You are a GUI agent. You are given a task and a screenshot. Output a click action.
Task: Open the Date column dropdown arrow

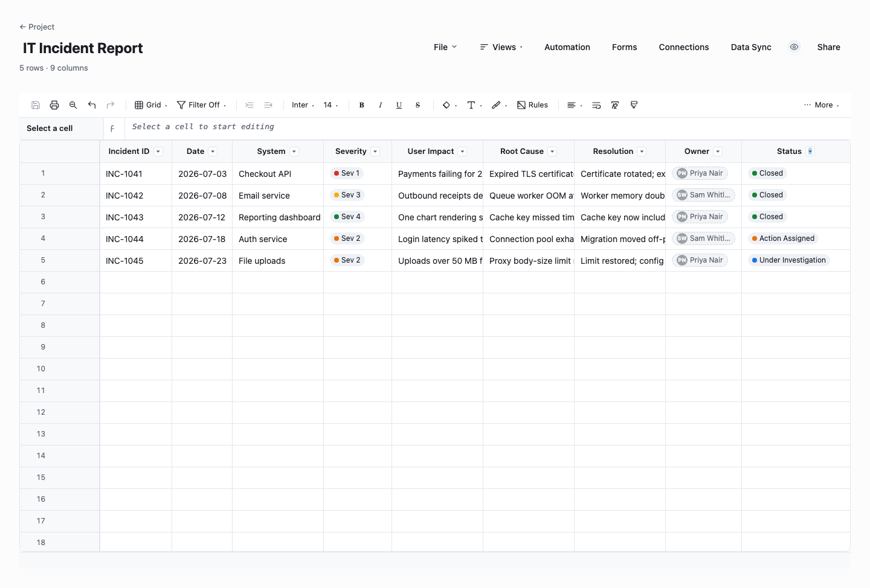[213, 152]
